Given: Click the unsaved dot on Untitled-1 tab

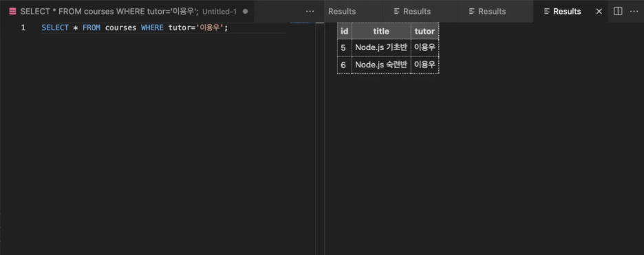Looking at the screenshot, I should [245, 12].
